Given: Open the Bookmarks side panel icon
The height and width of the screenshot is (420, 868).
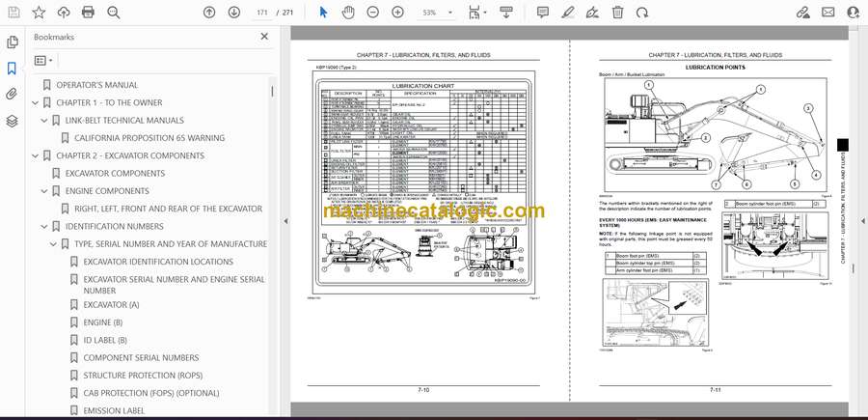Looking at the screenshot, I should point(12,69).
